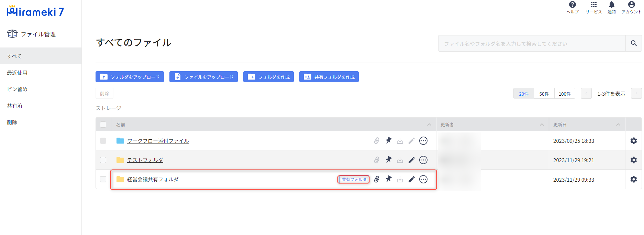The width and height of the screenshot is (644, 235).
Task: Pin the テストフォルダ folder
Action: pyautogui.click(x=388, y=160)
